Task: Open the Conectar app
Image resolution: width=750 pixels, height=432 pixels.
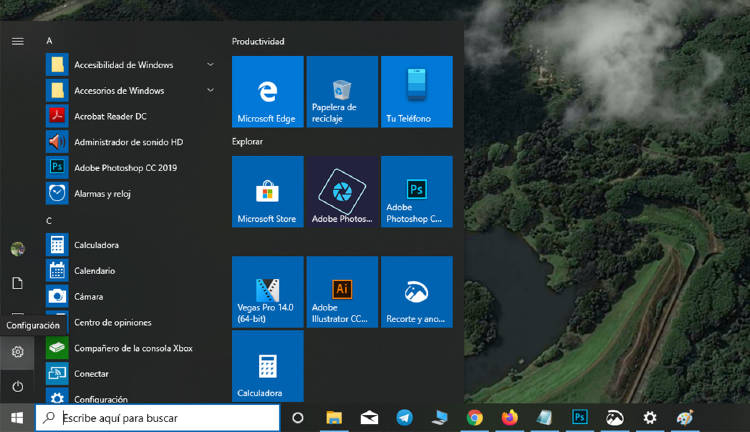Action: click(130, 374)
